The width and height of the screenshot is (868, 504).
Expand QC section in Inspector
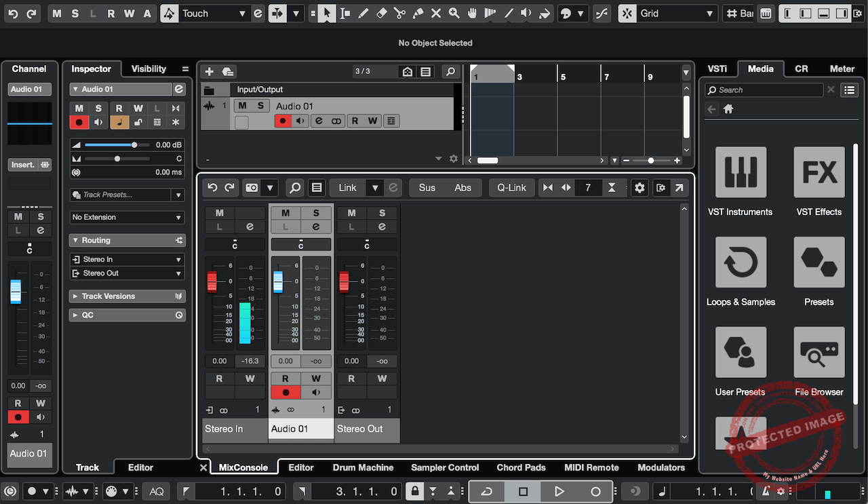(x=127, y=315)
